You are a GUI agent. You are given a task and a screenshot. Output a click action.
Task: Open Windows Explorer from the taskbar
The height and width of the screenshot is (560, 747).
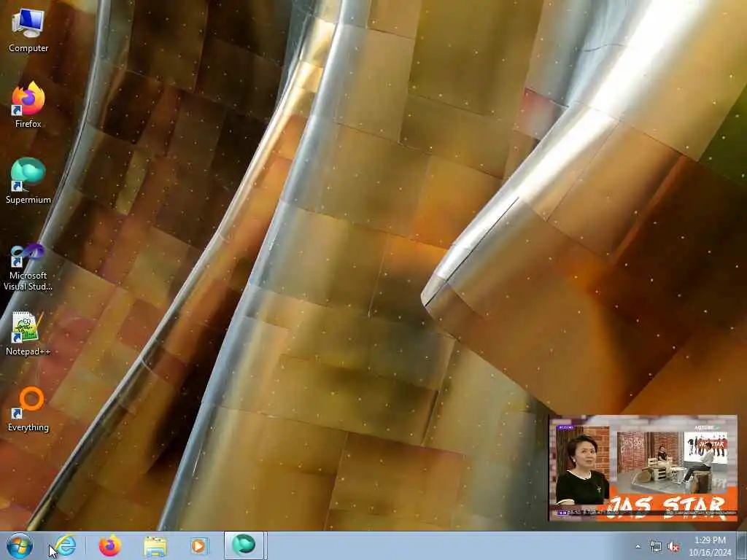click(155, 545)
